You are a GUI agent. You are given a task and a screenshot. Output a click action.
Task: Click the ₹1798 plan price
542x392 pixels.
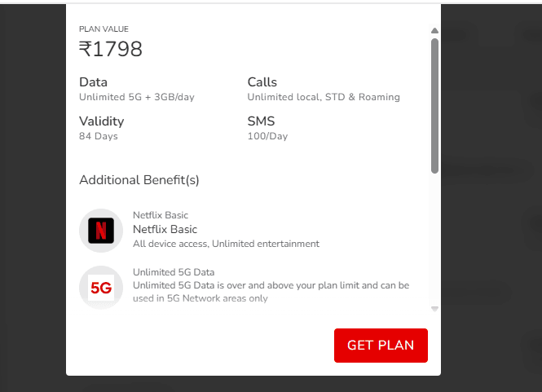pos(111,50)
